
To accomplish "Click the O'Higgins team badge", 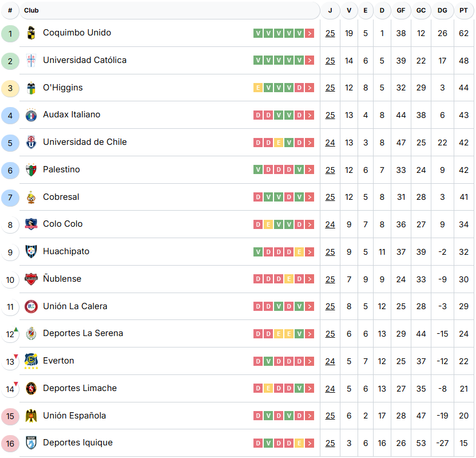I will pos(31,88).
